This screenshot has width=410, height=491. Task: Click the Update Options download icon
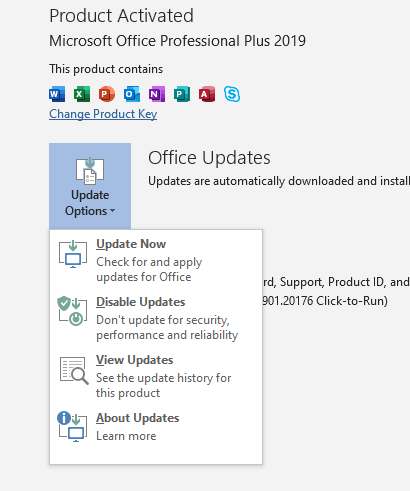(90, 171)
